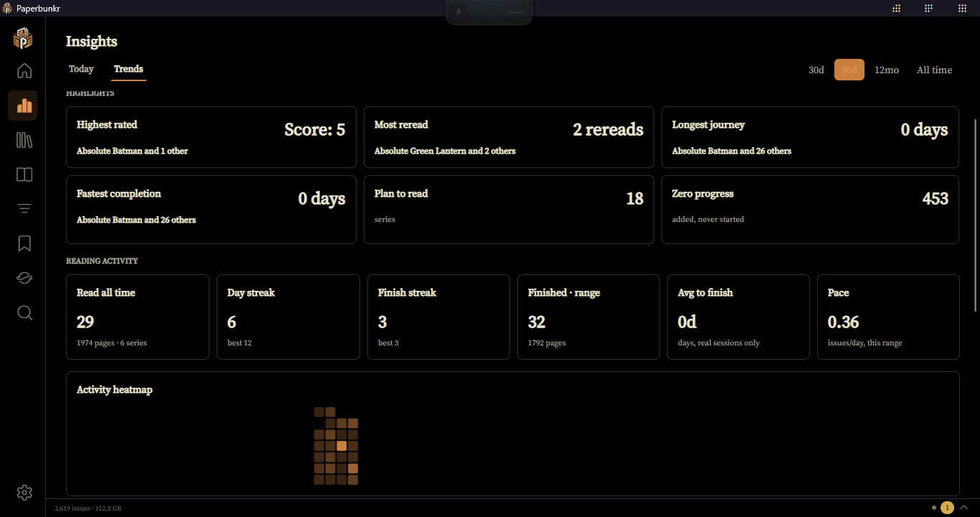Open the Highest rated highlight card
This screenshot has height=517, width=980.
pyautogui.click(x=211, y=137)
